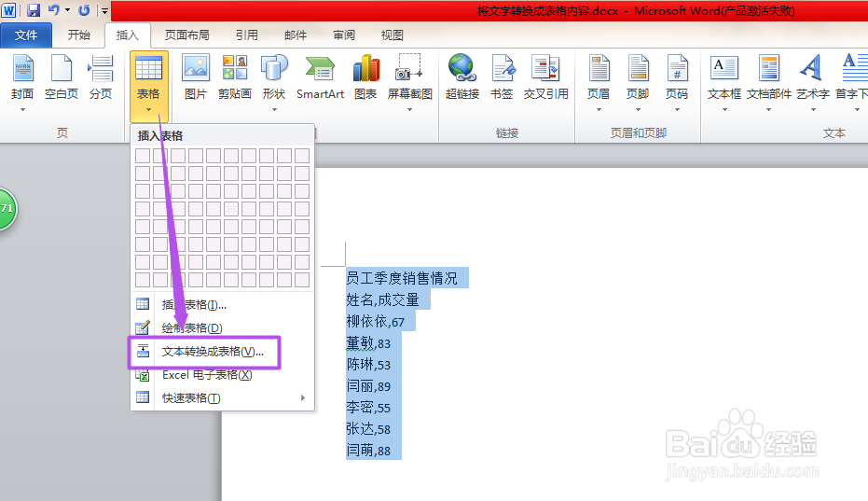Open the File (文件) tab
The width and height of the screenshot is (868, 501).
pyautogui.click(x=26, y=35)
